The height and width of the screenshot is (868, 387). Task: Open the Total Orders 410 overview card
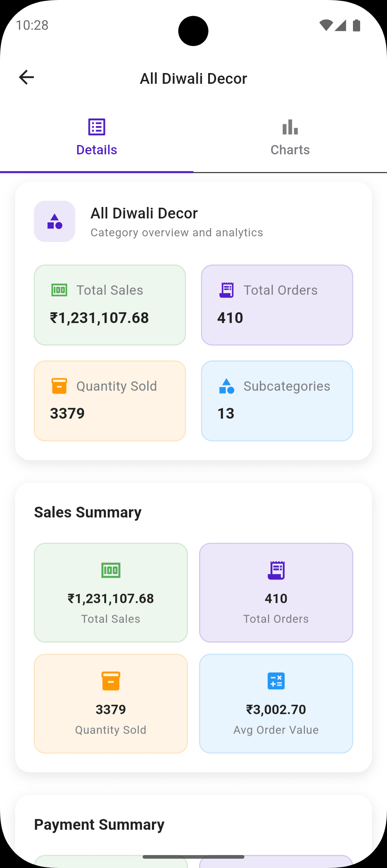click(x=277, y=305)
